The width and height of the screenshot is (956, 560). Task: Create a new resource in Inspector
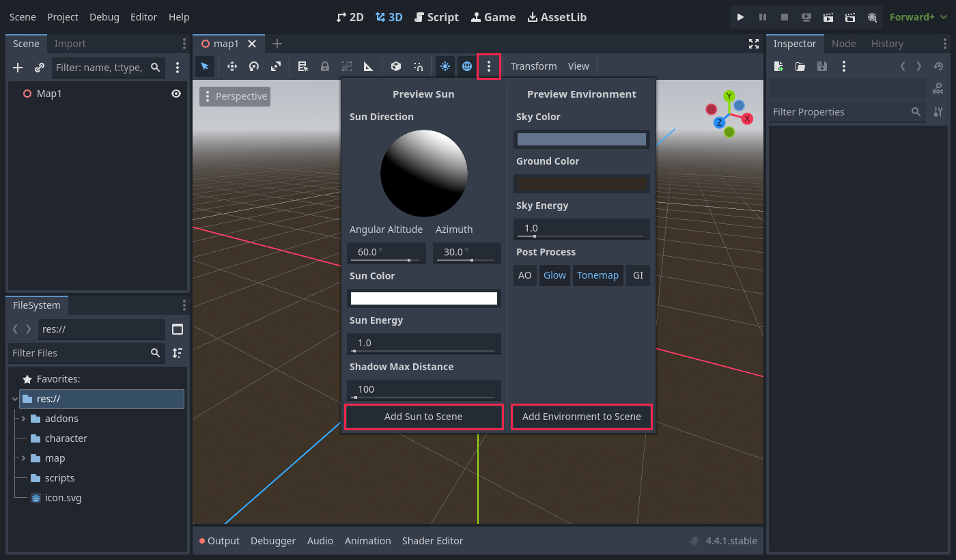point(778,66)
